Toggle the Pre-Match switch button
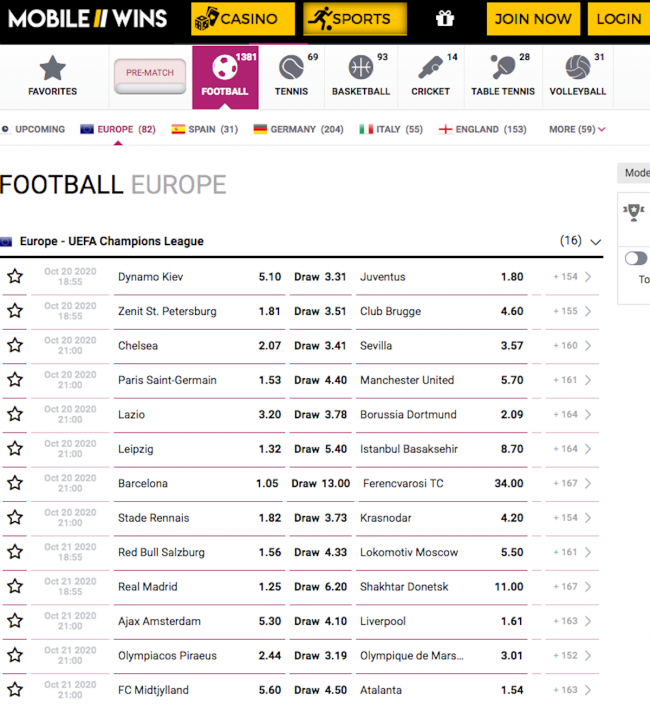650x706 pixels. pos(150,75)
